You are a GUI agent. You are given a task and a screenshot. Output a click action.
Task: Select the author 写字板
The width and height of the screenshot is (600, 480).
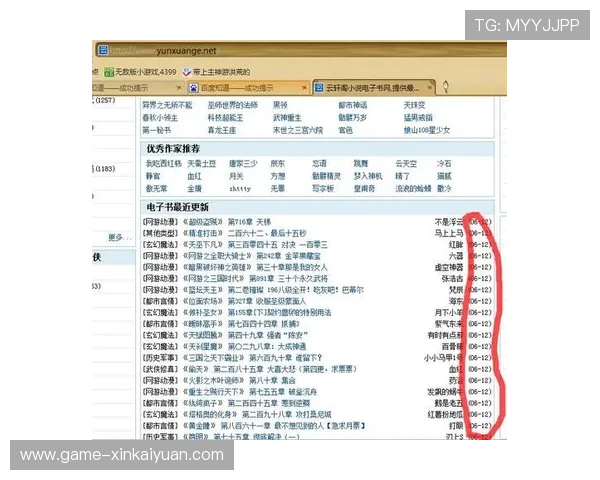pyautogui.click(x=323, y=189)
